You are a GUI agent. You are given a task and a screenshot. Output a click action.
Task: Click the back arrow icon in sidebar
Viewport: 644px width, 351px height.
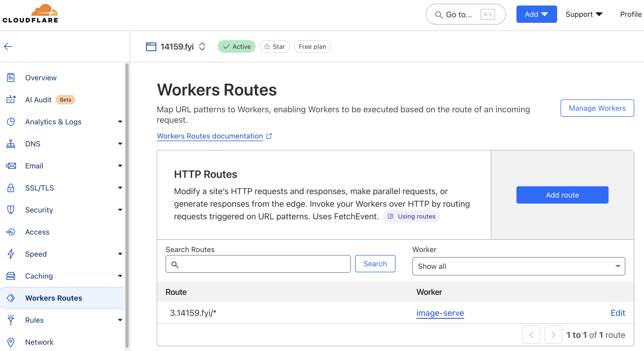[8, 46]
